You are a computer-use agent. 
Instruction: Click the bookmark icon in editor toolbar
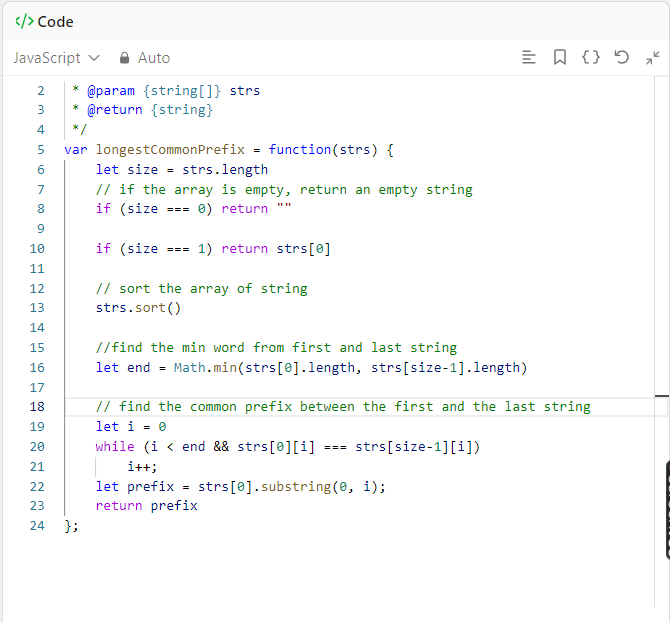(560, 57)
